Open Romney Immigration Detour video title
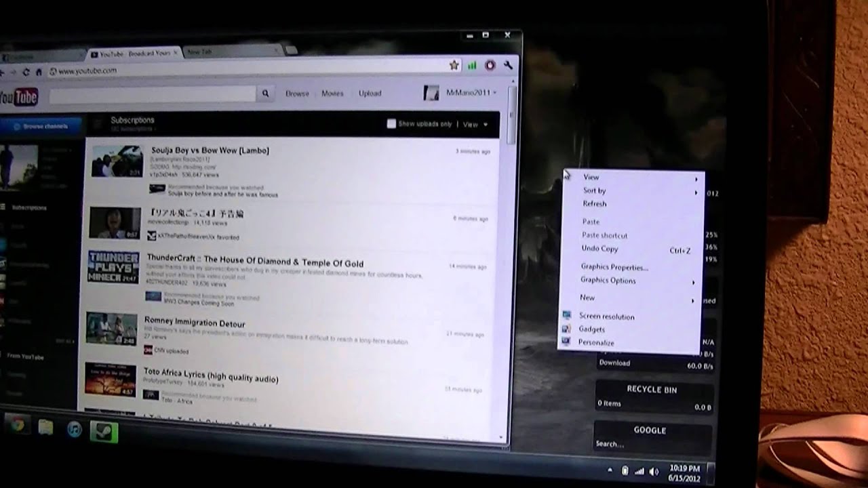Image resolution: width=868 pixels, height=488 pixels. click(195, 323)
